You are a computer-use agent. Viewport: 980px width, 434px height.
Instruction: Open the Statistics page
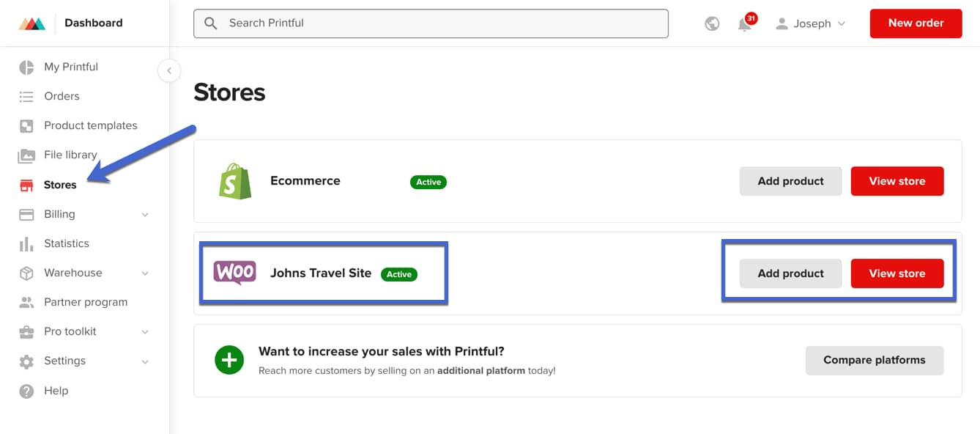coord(67,243)
